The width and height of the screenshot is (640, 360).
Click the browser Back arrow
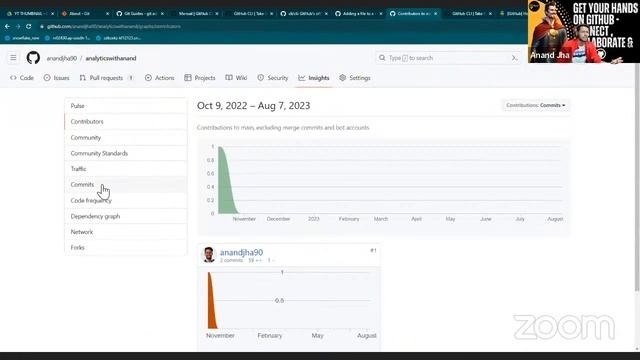pos(7,26)
